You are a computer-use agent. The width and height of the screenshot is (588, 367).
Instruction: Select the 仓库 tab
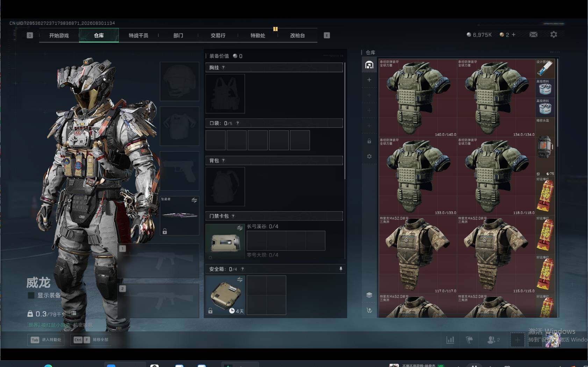tap(99, 35)
